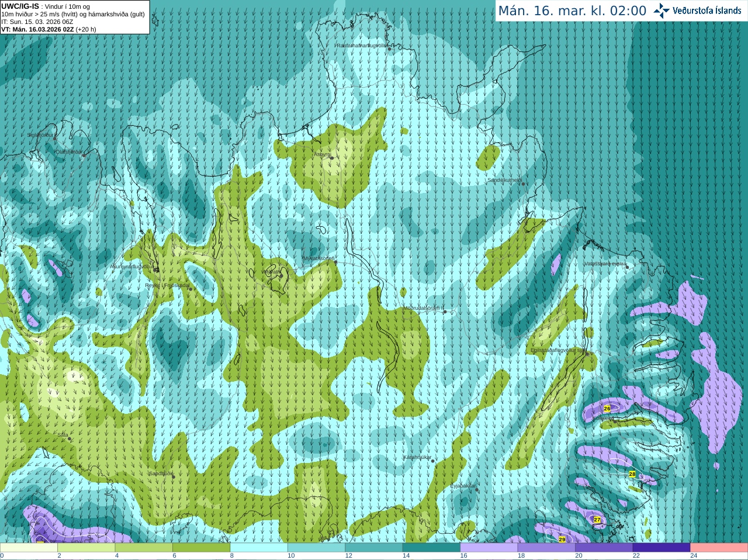Select the Sáta station dot
The image size is (748, 560).
coord(69,439)
